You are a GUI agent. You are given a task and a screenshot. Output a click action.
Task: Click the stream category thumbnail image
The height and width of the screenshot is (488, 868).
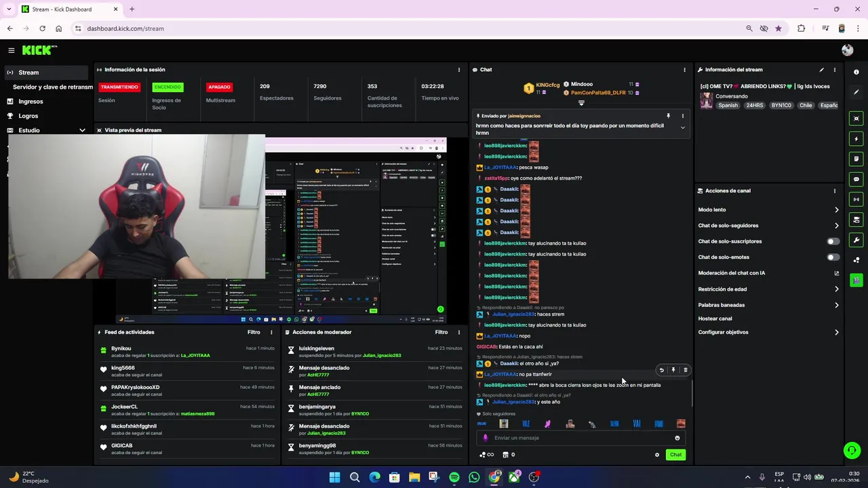coord(707,100)
